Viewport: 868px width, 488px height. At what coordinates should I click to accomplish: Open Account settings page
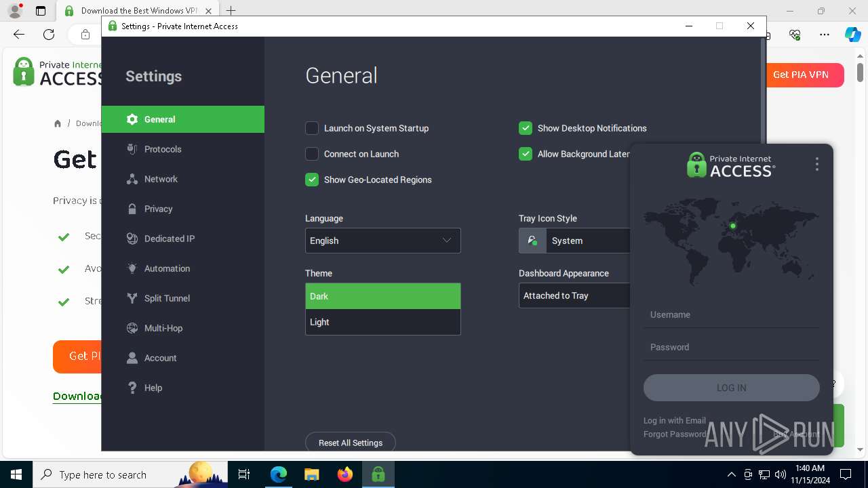[183, 358]
